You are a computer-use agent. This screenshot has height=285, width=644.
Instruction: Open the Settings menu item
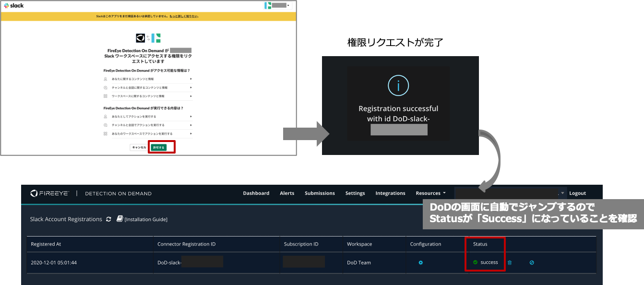pos(355,193)
